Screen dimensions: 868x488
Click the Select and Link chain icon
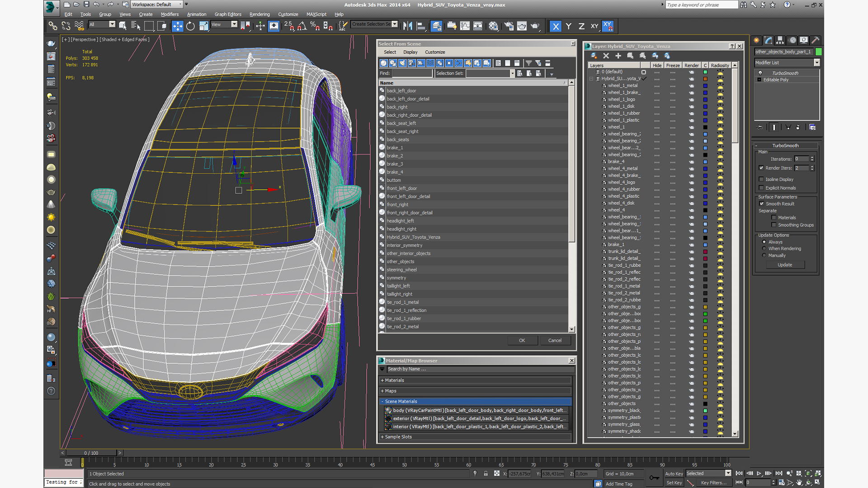(52, 26)
